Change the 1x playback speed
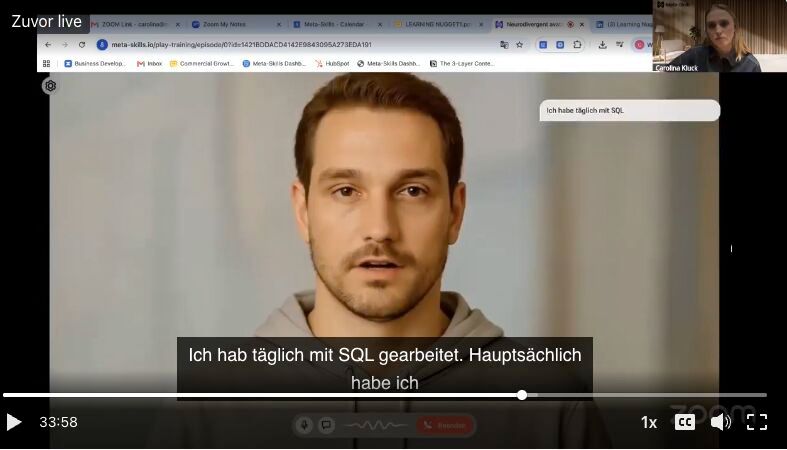This screenshot has height=450, width=787. point(649,423)
